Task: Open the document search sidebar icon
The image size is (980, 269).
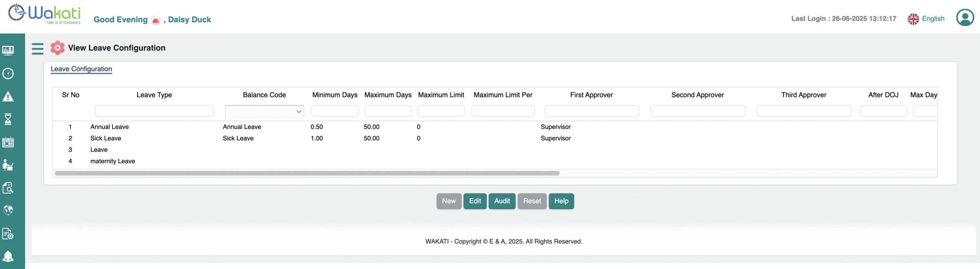Action: [8, 188]
